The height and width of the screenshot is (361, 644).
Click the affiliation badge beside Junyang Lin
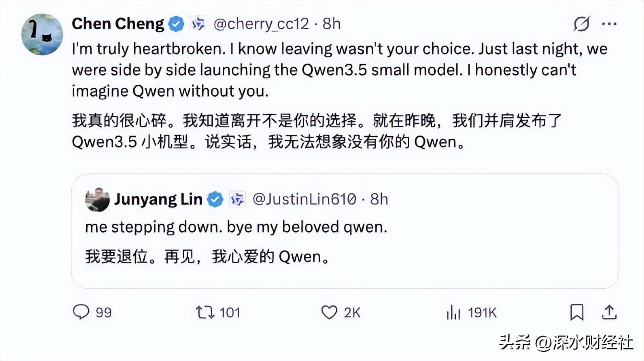click(x=237, y=199)
